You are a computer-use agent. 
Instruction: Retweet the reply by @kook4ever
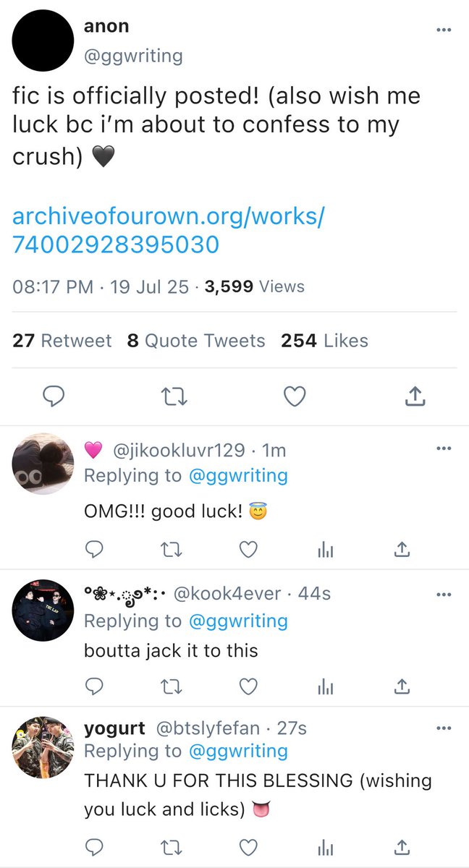point(169,685)
